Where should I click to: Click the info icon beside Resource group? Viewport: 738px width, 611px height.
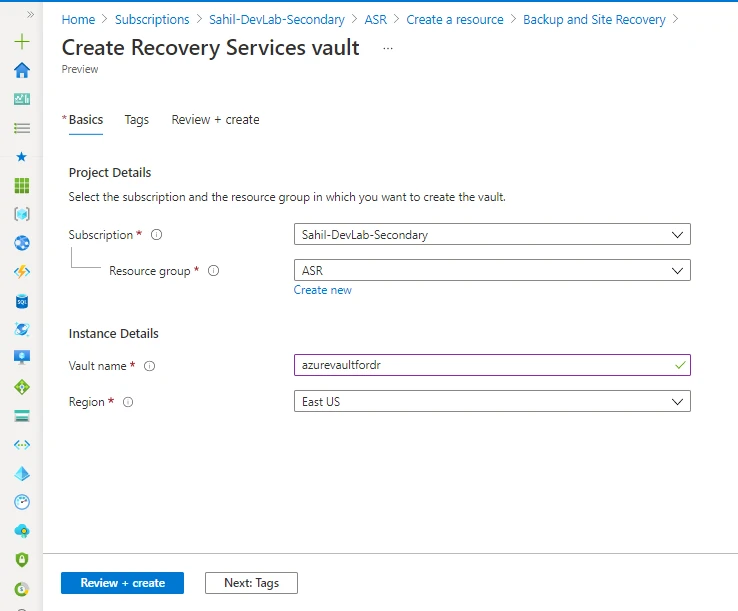click(x=213, y=271)
